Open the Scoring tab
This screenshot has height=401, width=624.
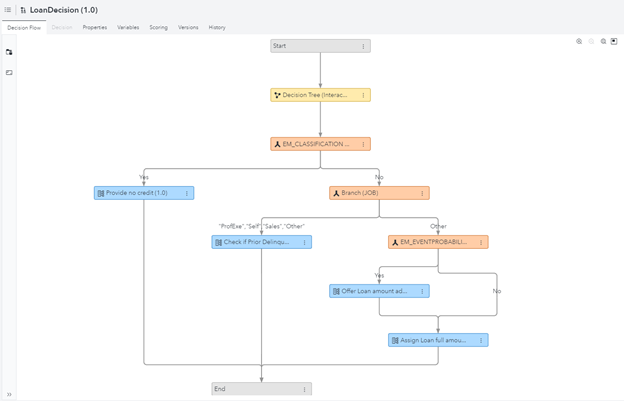pyautogui.click(x=159, y=27)
